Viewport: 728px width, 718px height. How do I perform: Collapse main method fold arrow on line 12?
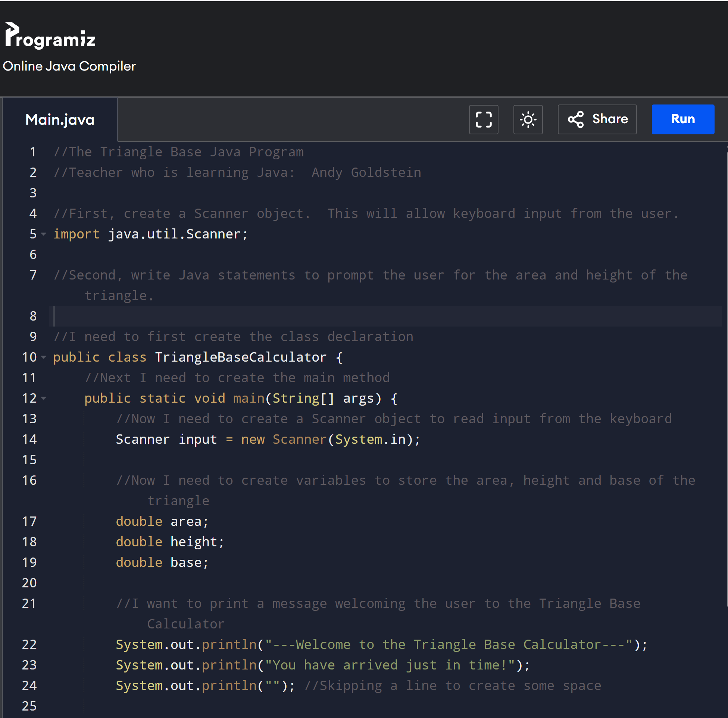(44, 399)
